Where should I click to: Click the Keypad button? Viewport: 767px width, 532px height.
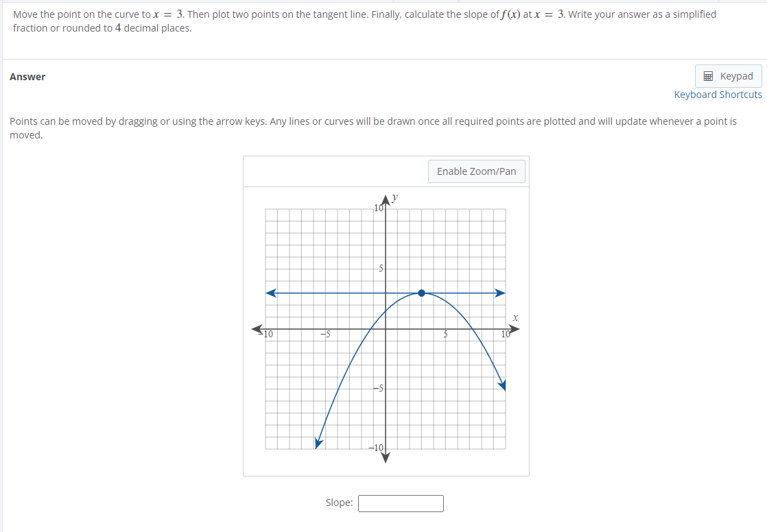click(728, 75)
